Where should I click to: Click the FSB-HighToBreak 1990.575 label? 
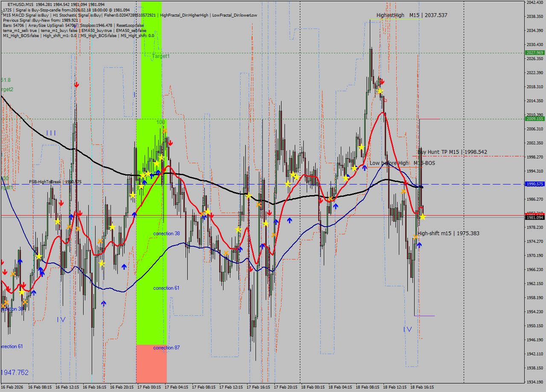tap(56, 181)
